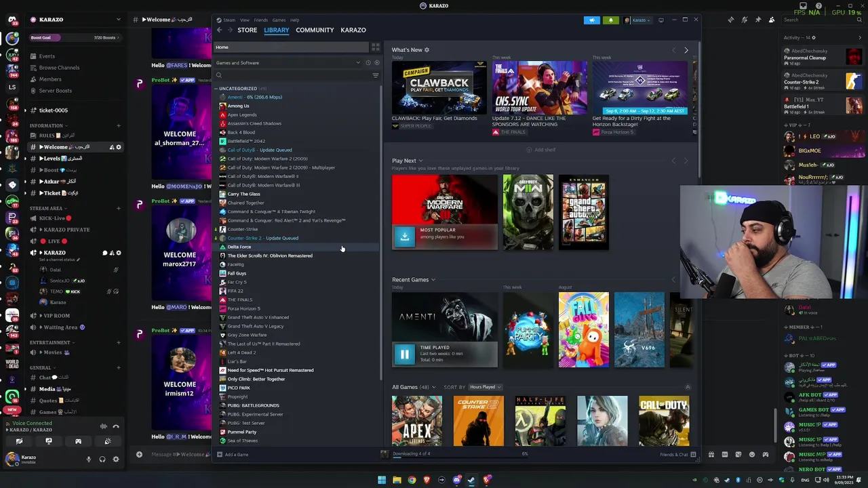Screen dimensions: 868x488
Task: Open What's New settings gear
Action: (x=427, y=49)
